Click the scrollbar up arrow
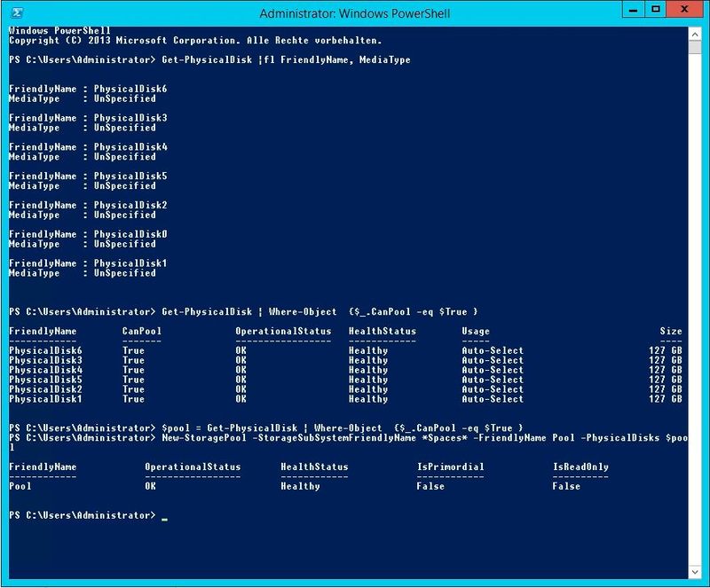Image resolution: width=710 pixels, height=588 pixels. tap(695, 35)
